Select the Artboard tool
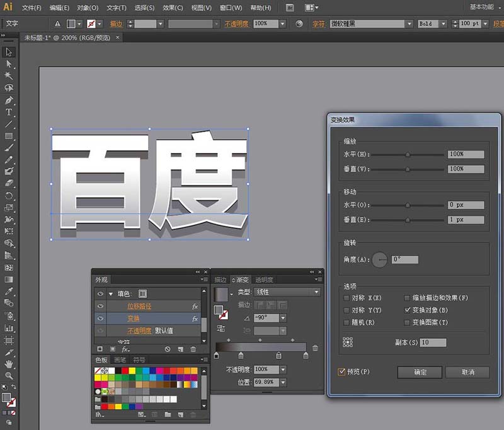 tap(9, 341)
